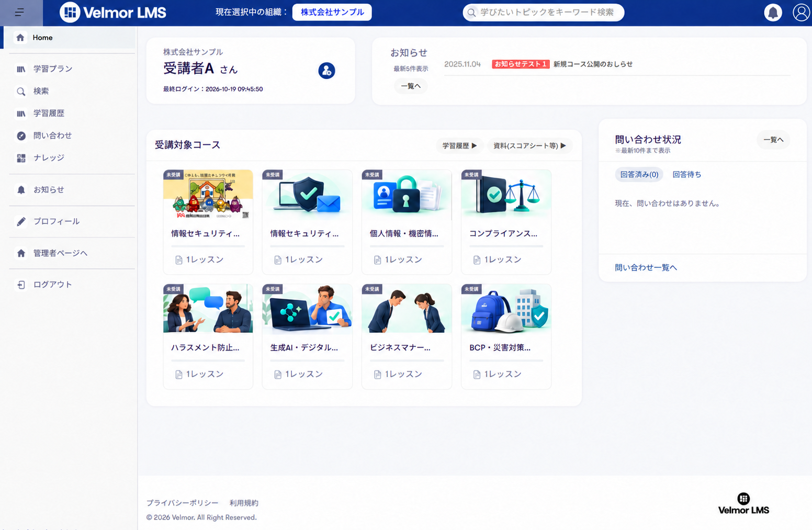Image resolution: width=812 pixels, height=530 pixels.
Task: Switch to the 回答済み(0) tab
Action: click(639, 174)
